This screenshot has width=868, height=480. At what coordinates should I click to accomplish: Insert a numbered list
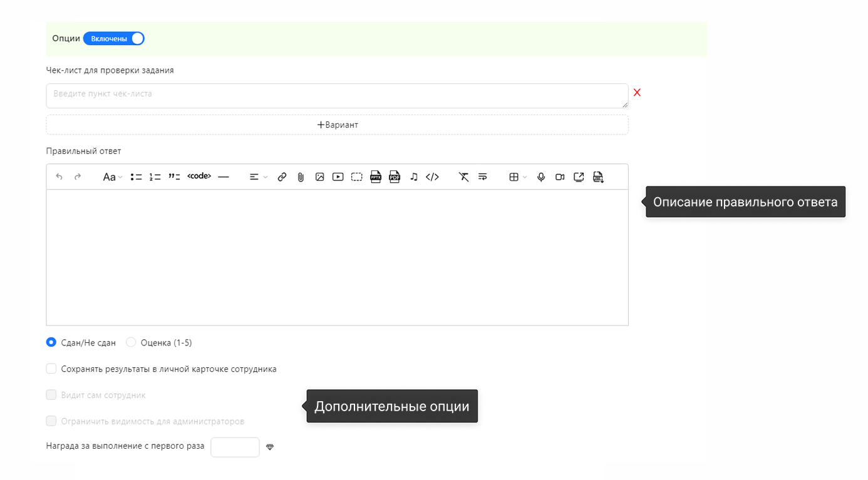(155, 177)
